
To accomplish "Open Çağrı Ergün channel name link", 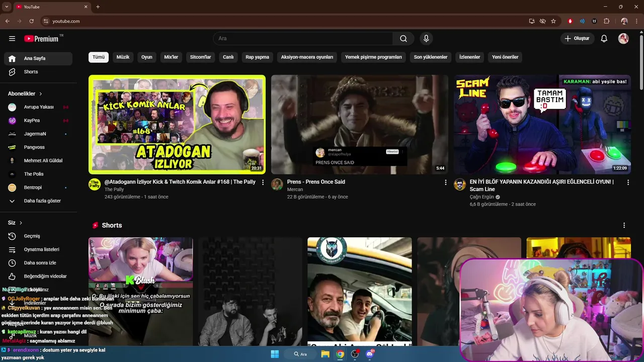I will pyautogui.click(x=482, y=197).
